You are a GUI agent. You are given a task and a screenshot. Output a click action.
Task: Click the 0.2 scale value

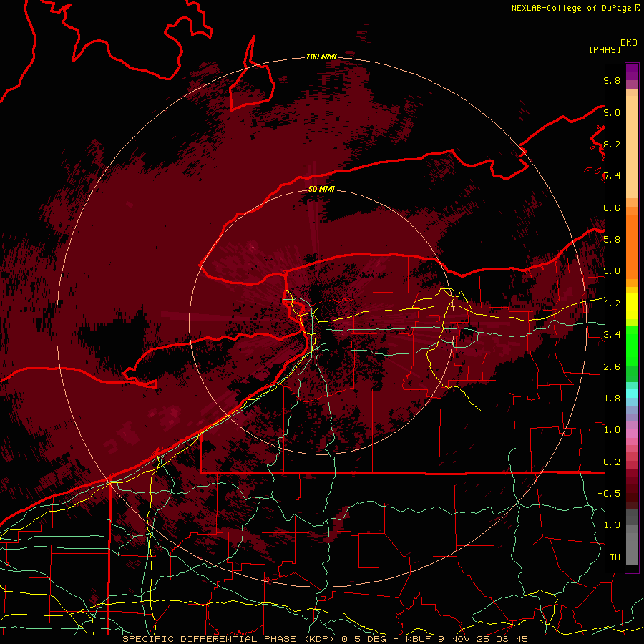point(612,462)
